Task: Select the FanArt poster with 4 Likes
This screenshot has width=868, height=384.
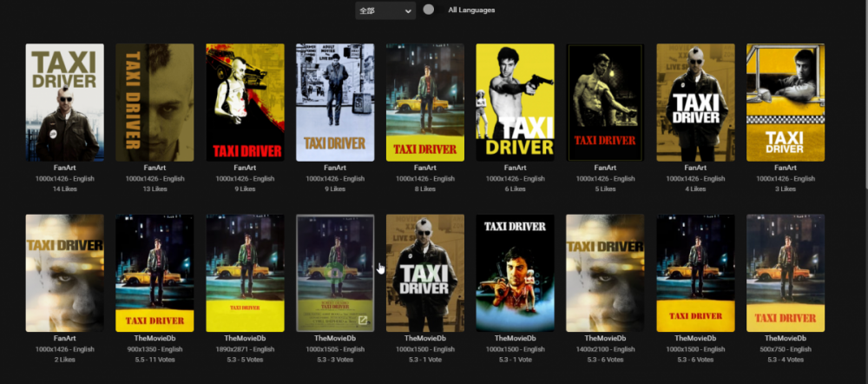Action: pos(696,103)
